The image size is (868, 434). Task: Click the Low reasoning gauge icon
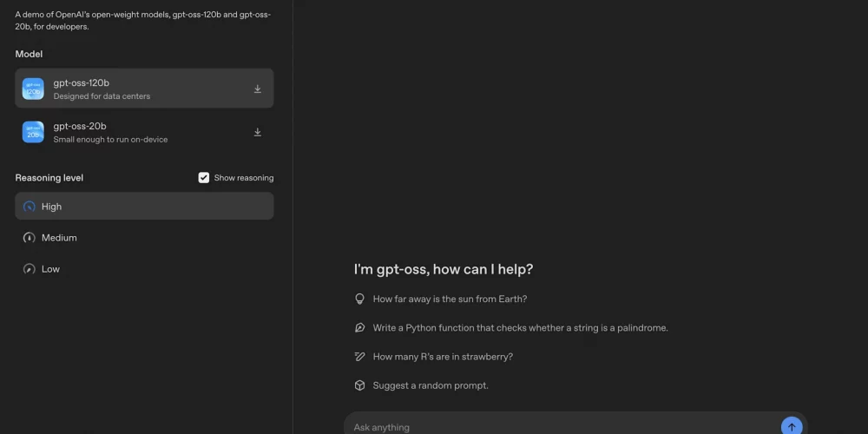point(29,269)
